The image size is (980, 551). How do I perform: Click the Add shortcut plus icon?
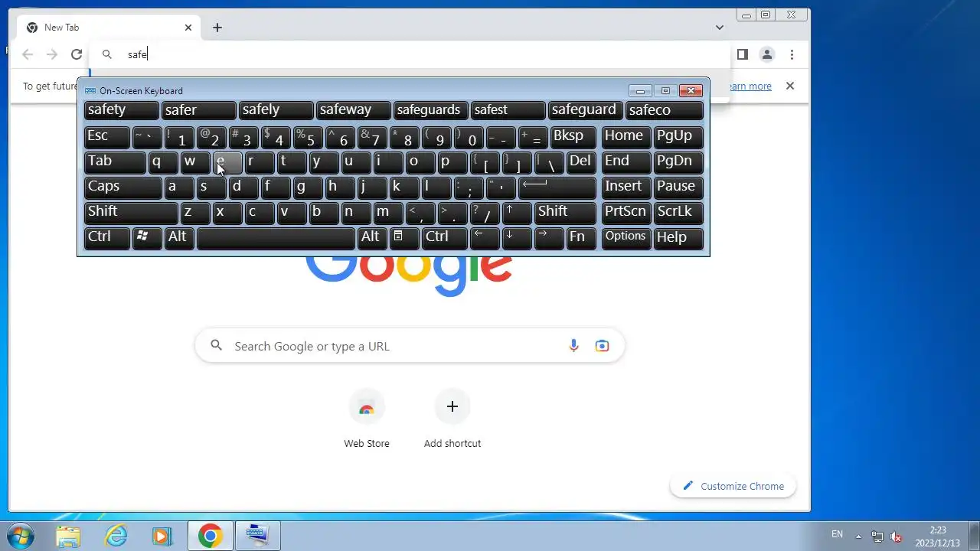[452, 406]
